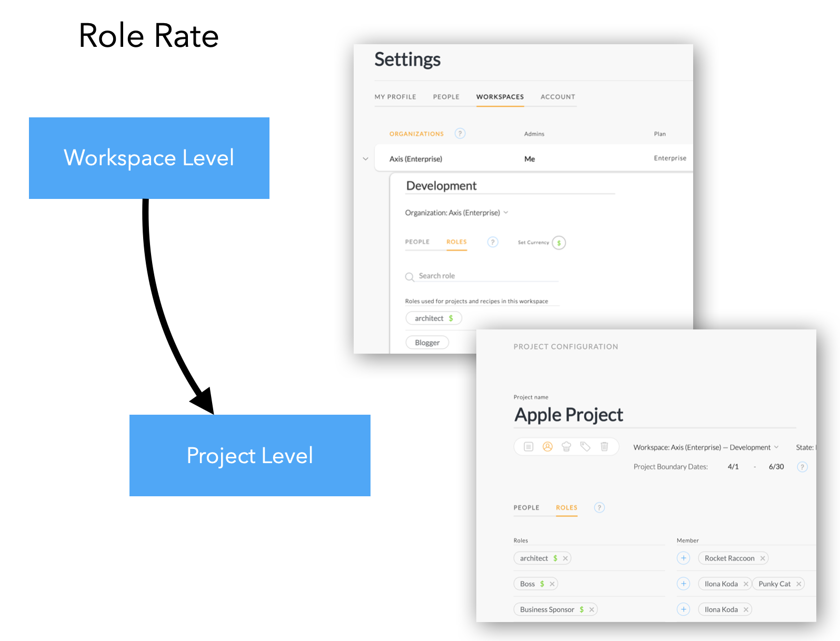Click the Blogger role chip

click(427, 343)
